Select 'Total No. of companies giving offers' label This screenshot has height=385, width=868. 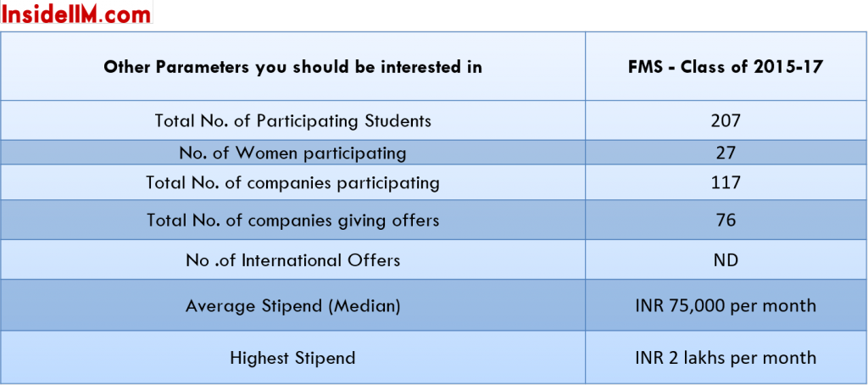[292, 220]
